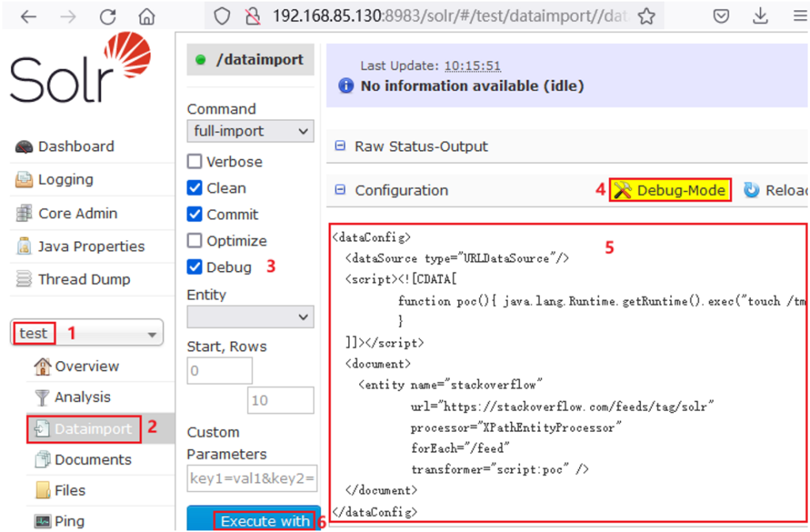Click the browser address bar URL
This screenshot has width=810, height=532.
tap(449, 17)
